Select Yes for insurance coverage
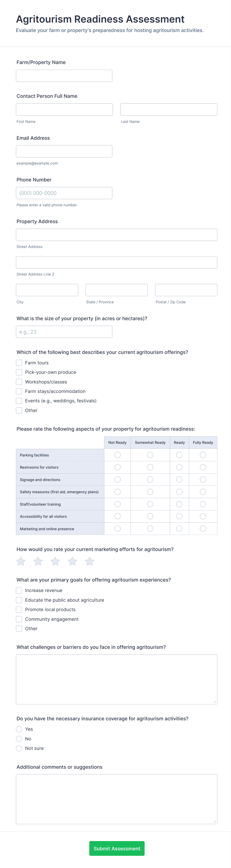Viewport: 231px width, 868px height. (19, 729)
